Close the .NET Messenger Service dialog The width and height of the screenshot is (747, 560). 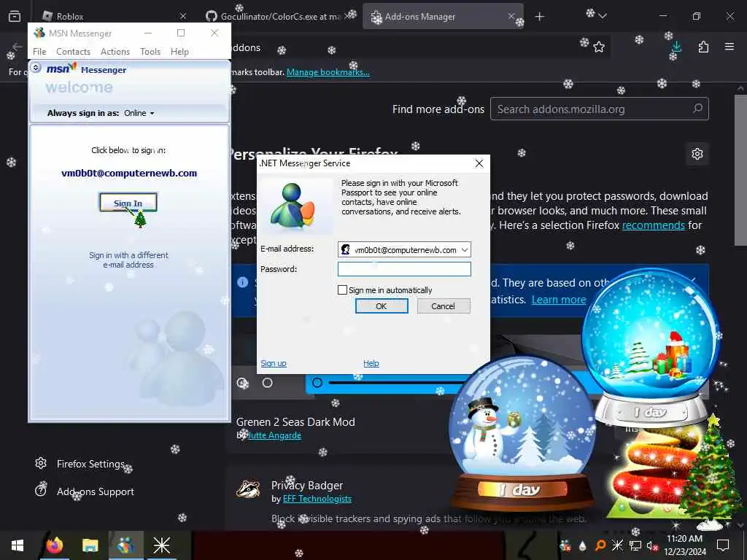tap(479, 163)
